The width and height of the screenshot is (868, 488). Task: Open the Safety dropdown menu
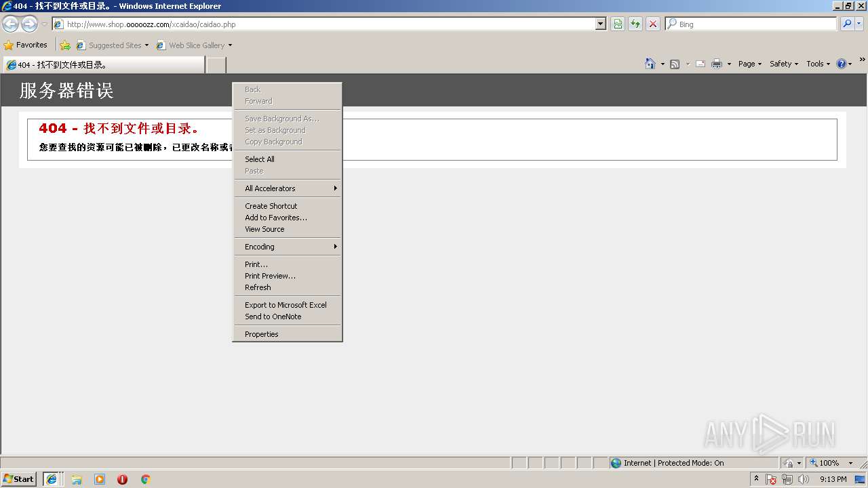point(784,64)
